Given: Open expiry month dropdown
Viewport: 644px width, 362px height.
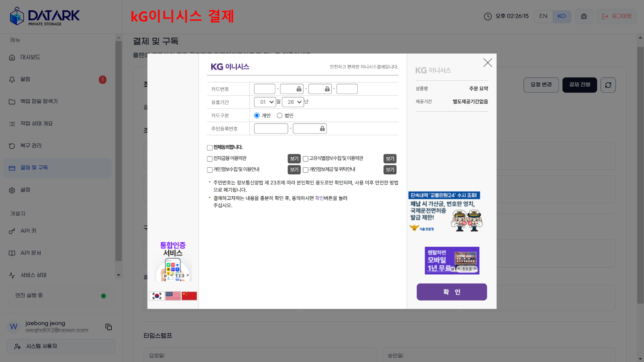Looking at the screenshot, I should (265, 102).
